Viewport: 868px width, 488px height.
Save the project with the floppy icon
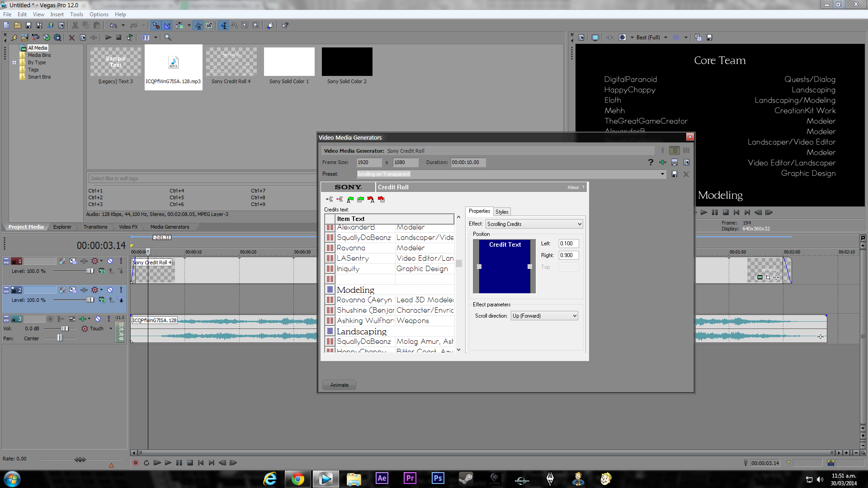click(28, 26)
